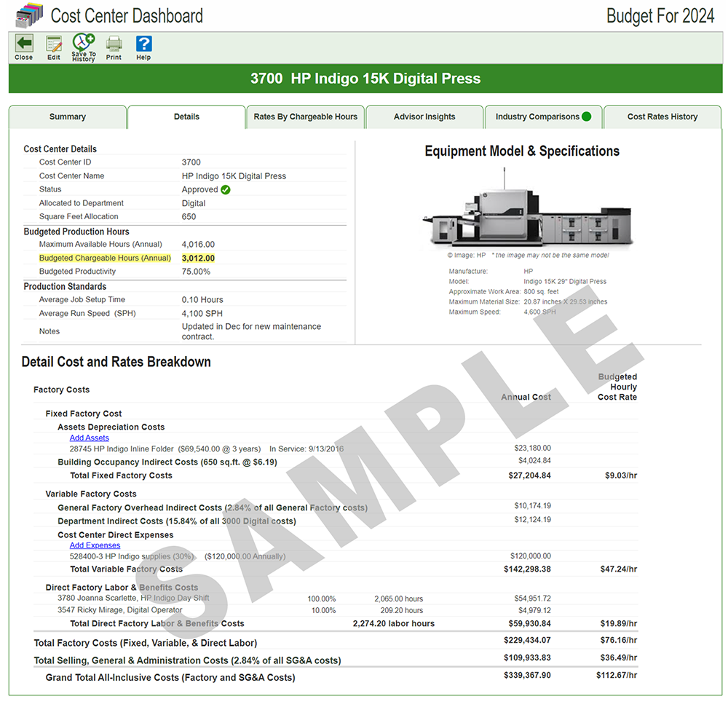Click the Print icon

click(x=114, y=44)
